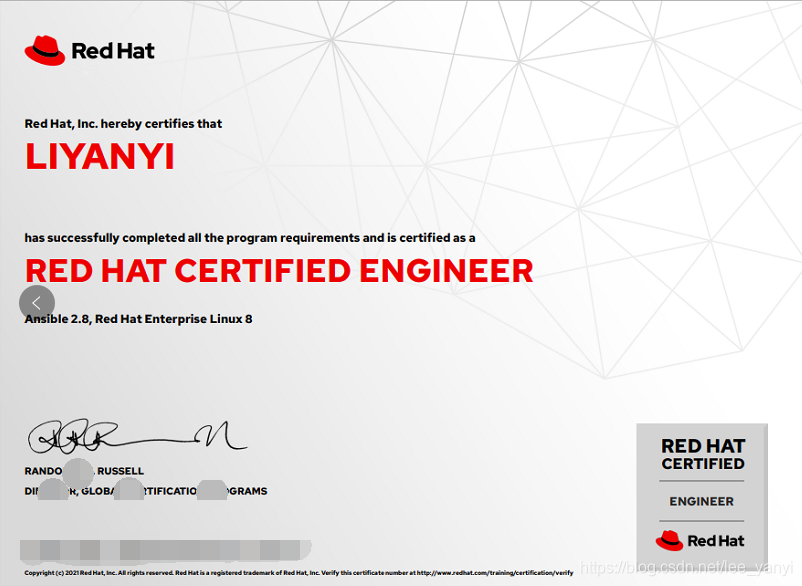Select the ENGINEER text in the badge

(702, 502)
